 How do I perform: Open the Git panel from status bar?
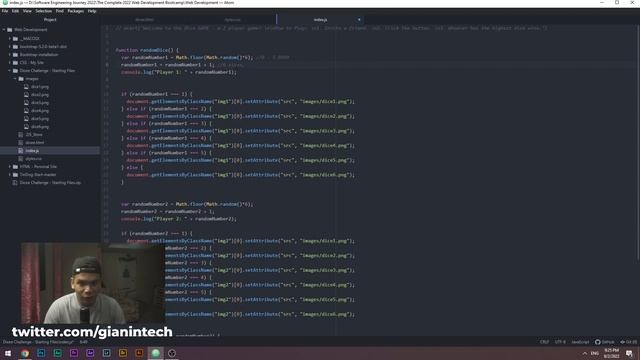click(628, 342)
